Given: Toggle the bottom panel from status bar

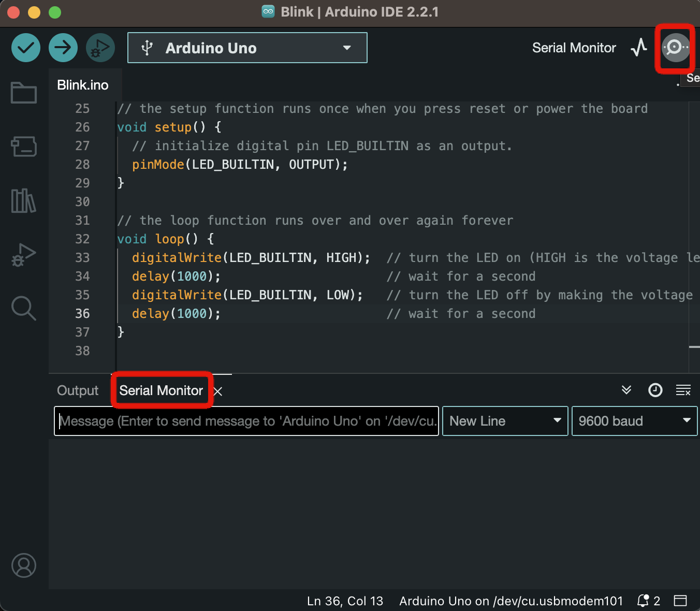Looking at the screenshot, I should pyautogui.click(x=680, y=601).
